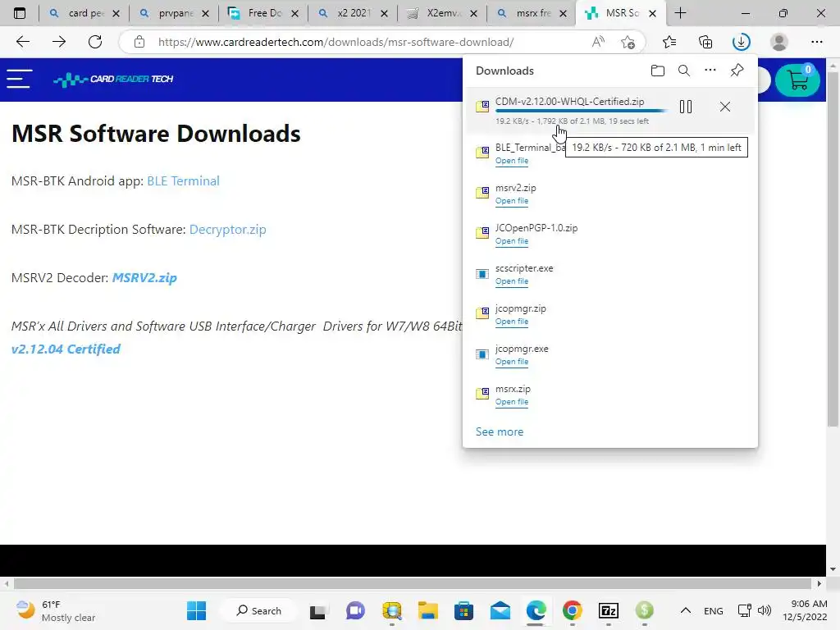
Task: Open file for BLE_Terminal download
Action: click(512, 161)
